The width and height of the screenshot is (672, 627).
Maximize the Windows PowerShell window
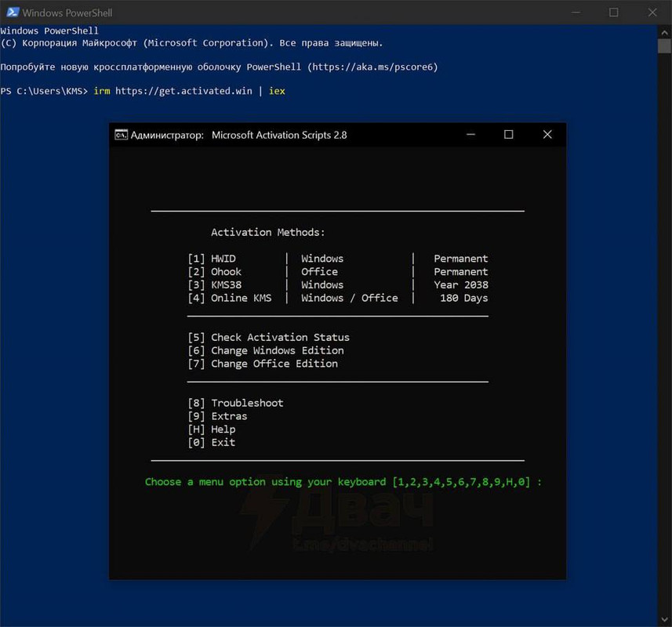point(614,13)
